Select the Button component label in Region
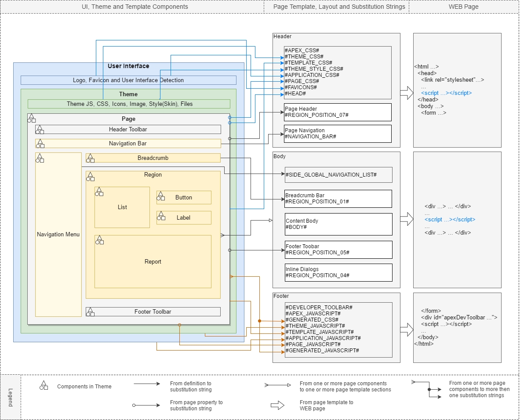This screenshot has width=520, height=420. point(184,198)
